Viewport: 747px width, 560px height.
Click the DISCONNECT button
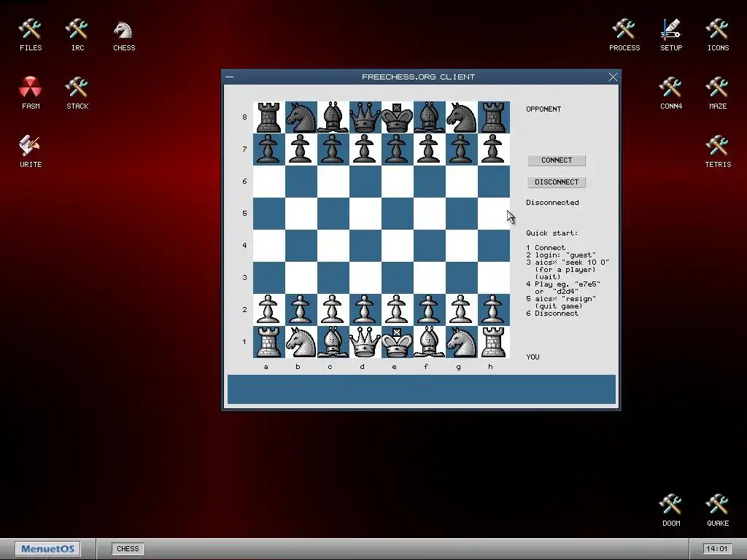(557, 182)
